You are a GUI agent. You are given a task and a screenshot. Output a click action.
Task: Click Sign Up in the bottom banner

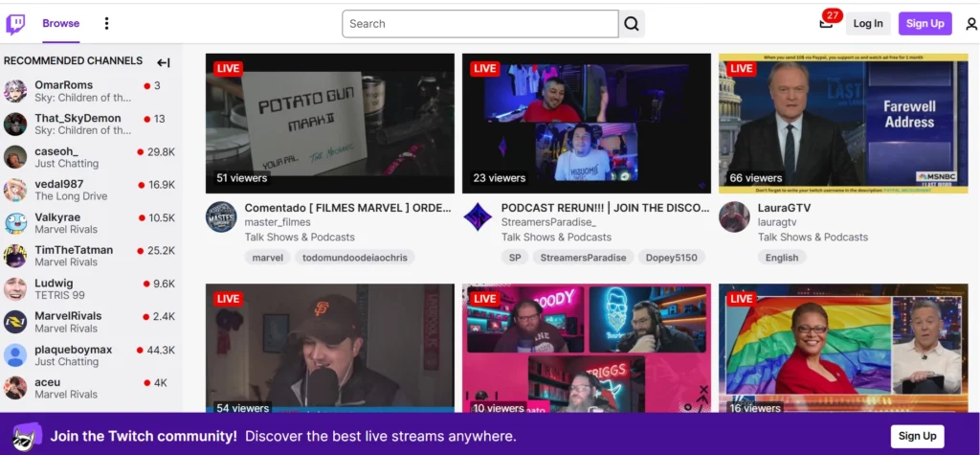[918, 436]
